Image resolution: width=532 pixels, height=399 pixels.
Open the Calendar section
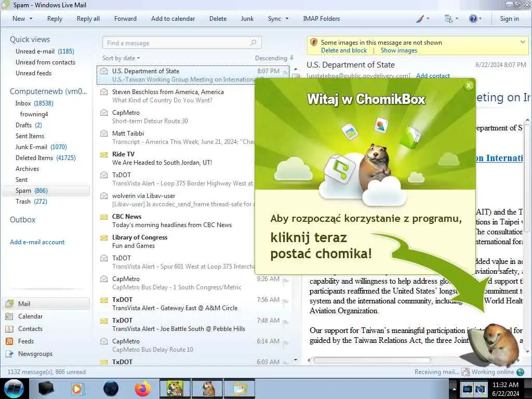(x=47, y=316)
